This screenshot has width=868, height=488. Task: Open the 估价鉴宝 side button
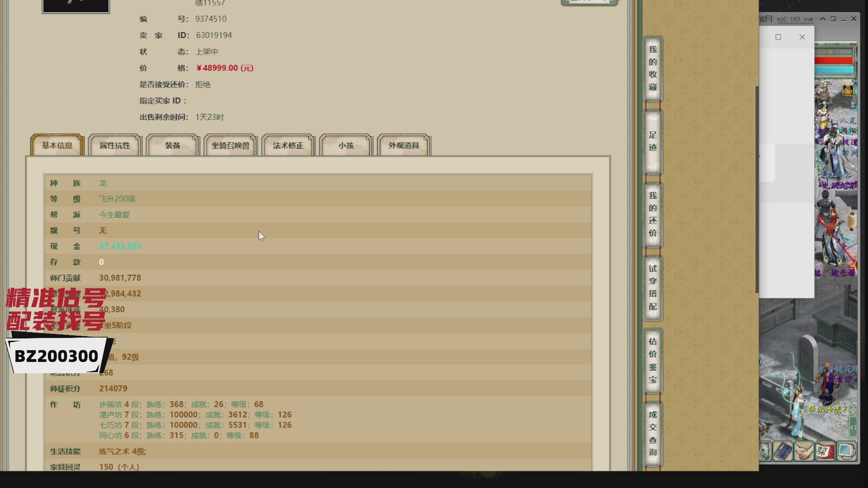click(652, 360)
